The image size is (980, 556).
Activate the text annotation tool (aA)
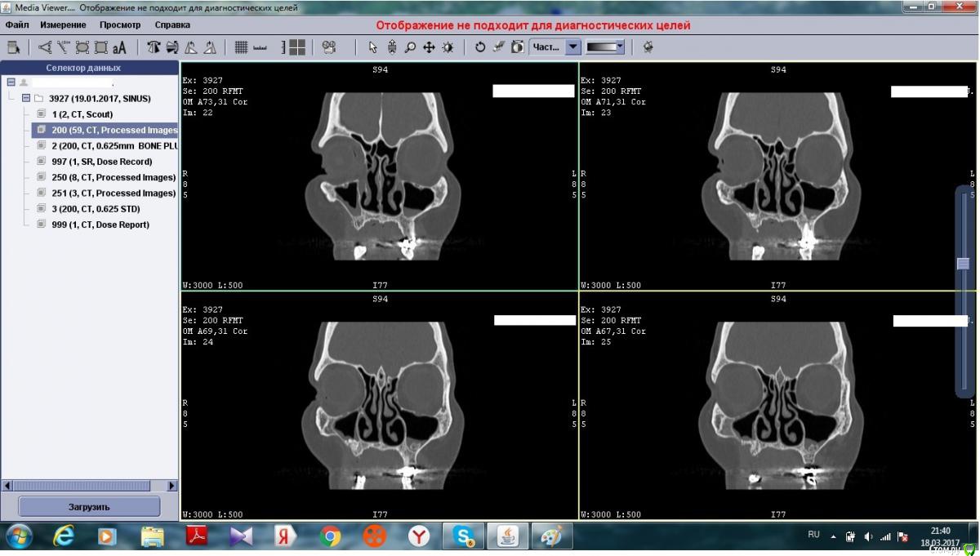tap(120, 47)
